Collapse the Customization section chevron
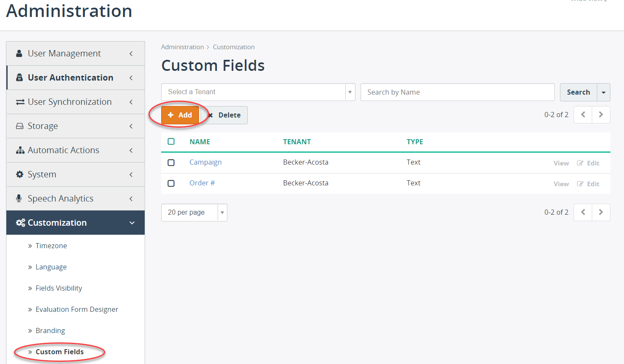The image size is (624, 364). [132, 223]
